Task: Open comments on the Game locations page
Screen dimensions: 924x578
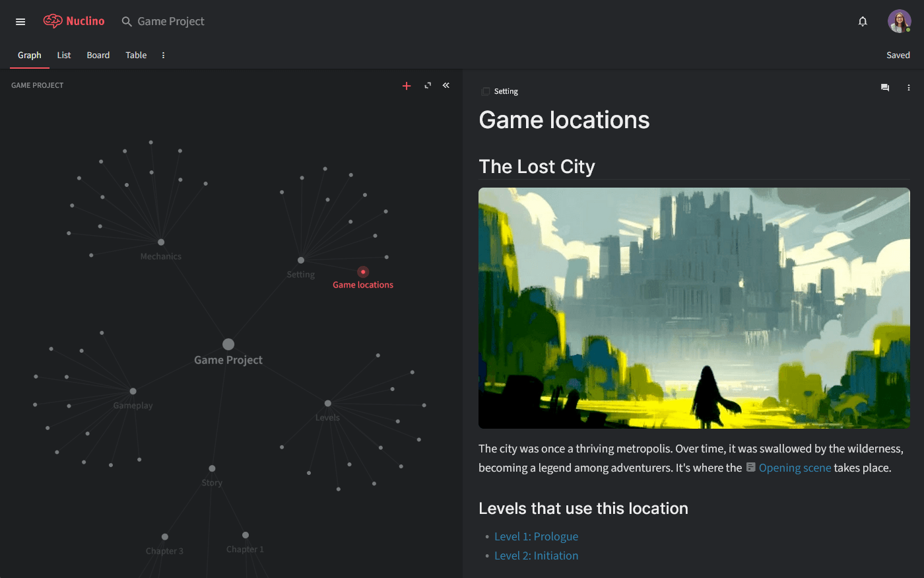Action: (x=884, y=87)
